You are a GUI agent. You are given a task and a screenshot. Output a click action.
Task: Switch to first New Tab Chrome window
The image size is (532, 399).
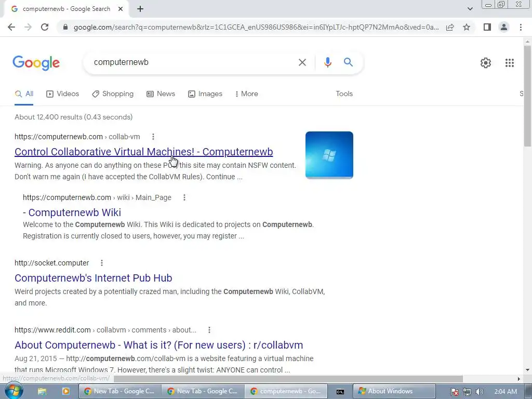click(119, 391)
